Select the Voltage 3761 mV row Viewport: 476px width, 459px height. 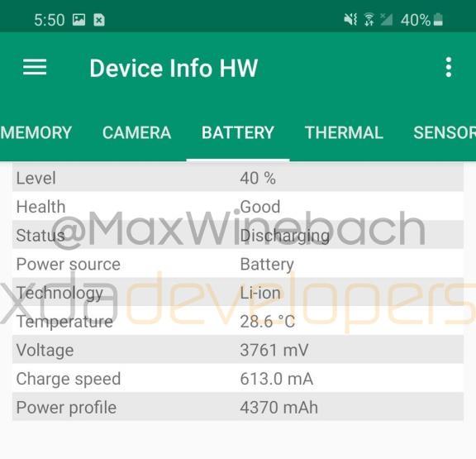point(238,350)
